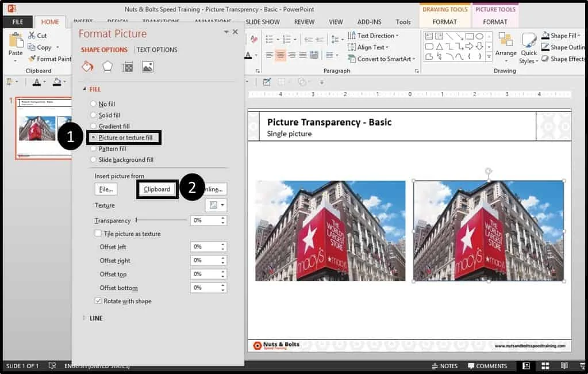Select slide 1 thumbnail

coord(44,128)
